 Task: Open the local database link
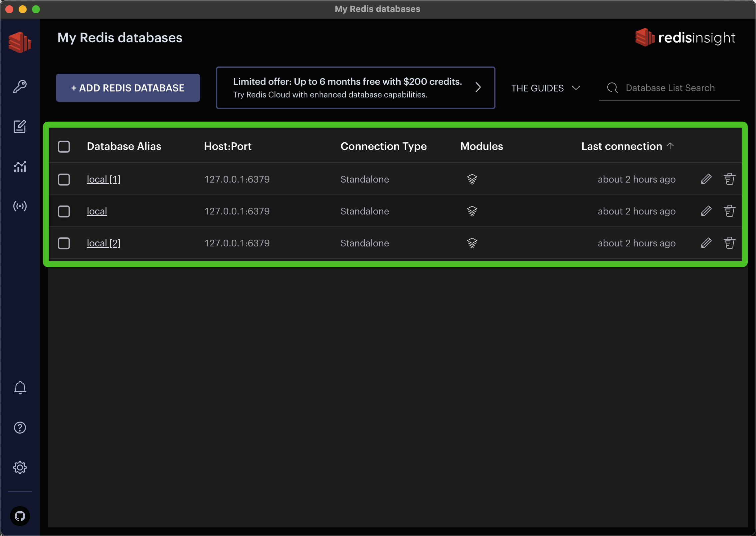tap(97, 211)
